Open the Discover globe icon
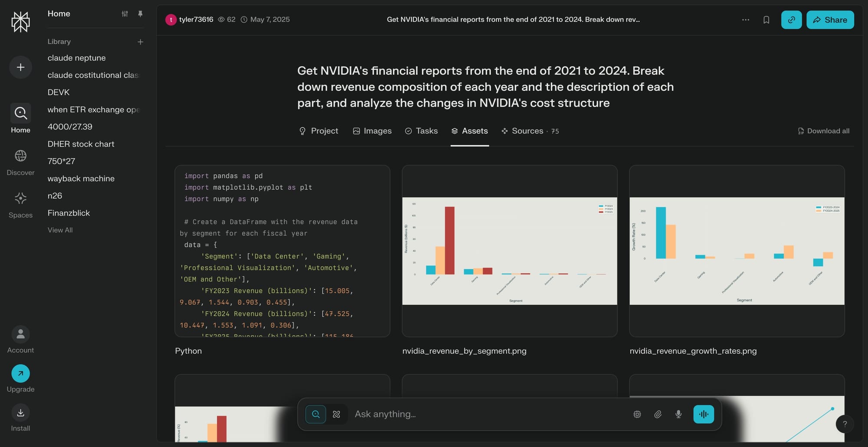This screenshot has width=868, height=447. (x=20, y=156)
